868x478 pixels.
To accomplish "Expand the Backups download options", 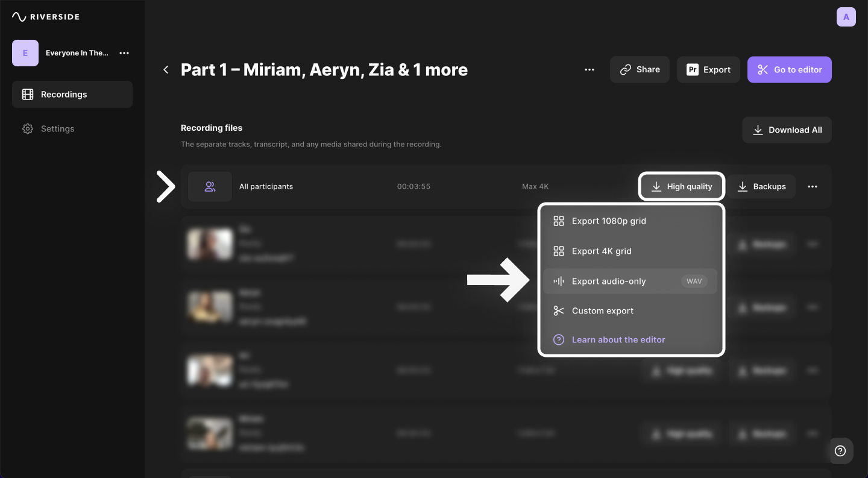I will click(x=761, y=187).
